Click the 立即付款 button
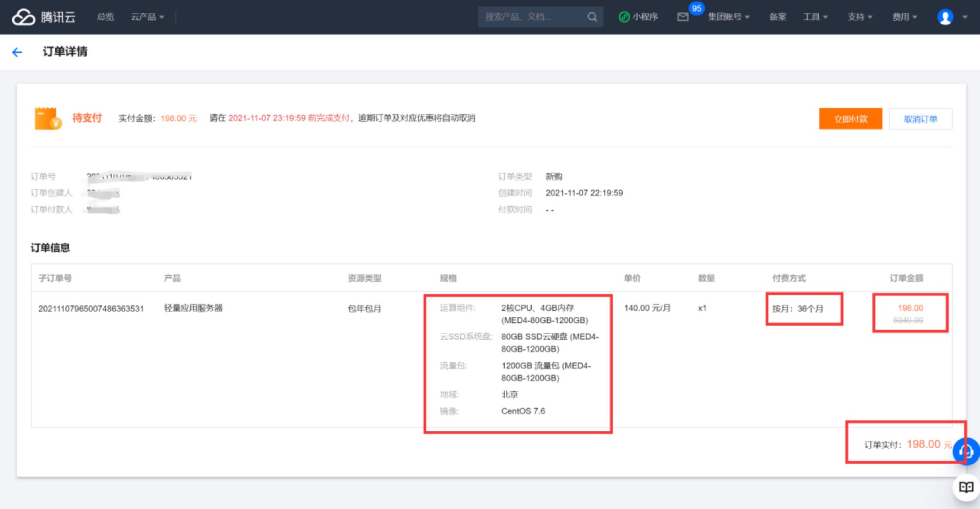This screenshot has height=509, width=980. click(x=850, y=119)
